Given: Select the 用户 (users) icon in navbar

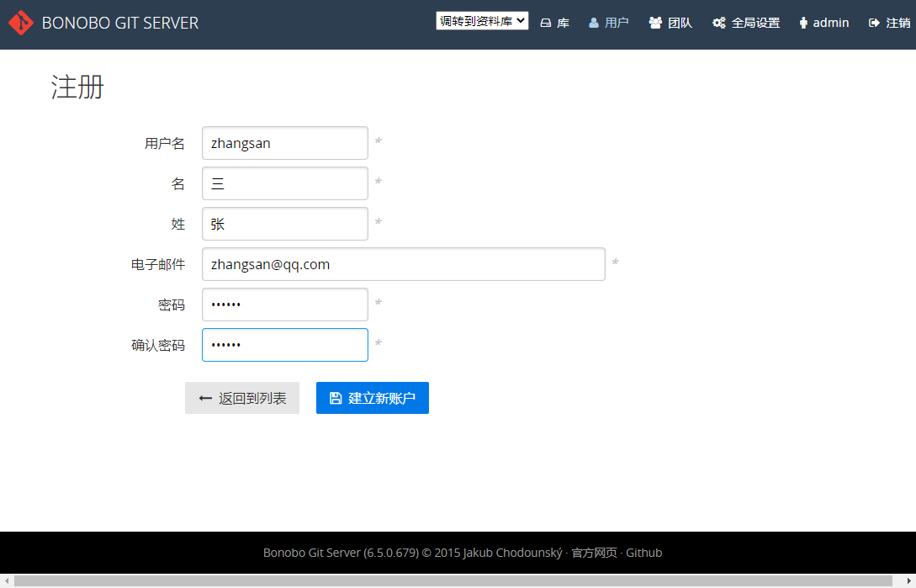Looking at the screenshot, I should pyautogui.click(x=592, y=23).
